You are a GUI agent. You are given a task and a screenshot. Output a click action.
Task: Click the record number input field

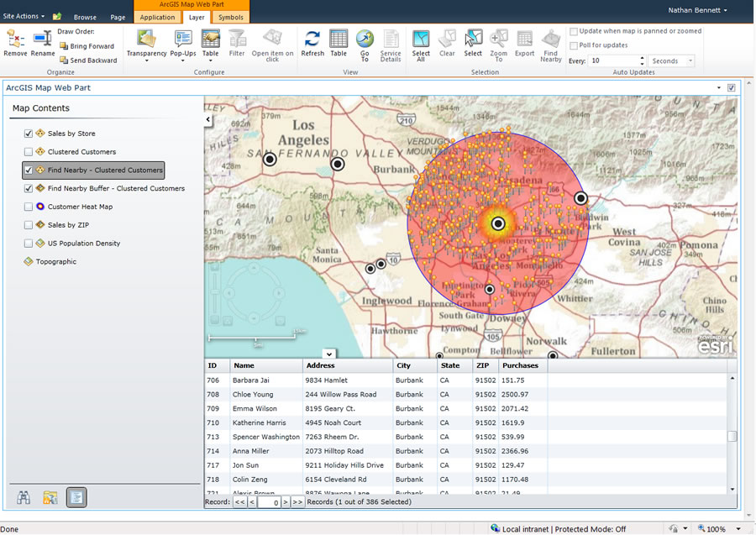coord(269,502)
